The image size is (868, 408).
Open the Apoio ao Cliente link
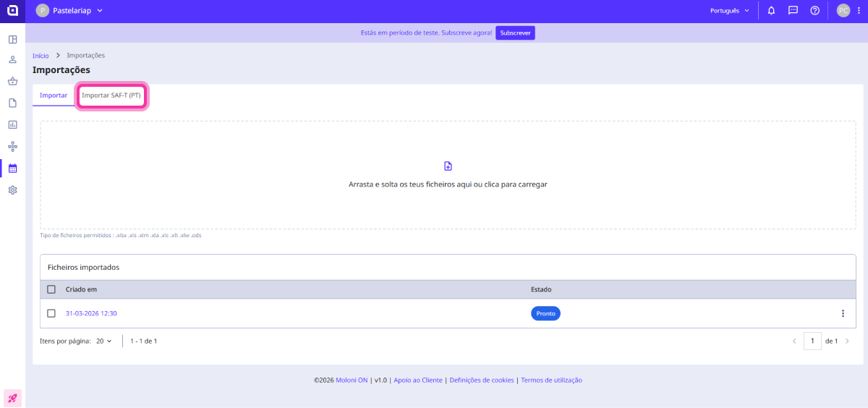point(418,380)
